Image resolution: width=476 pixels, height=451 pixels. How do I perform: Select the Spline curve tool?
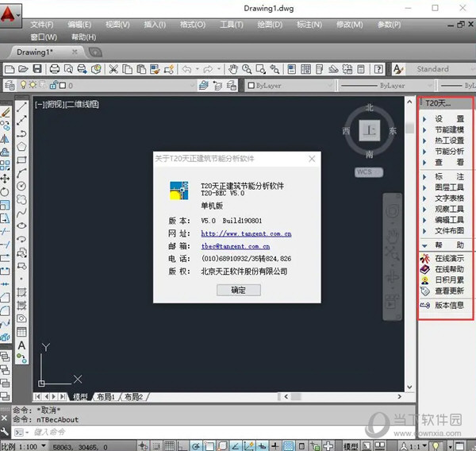point(21,213)
